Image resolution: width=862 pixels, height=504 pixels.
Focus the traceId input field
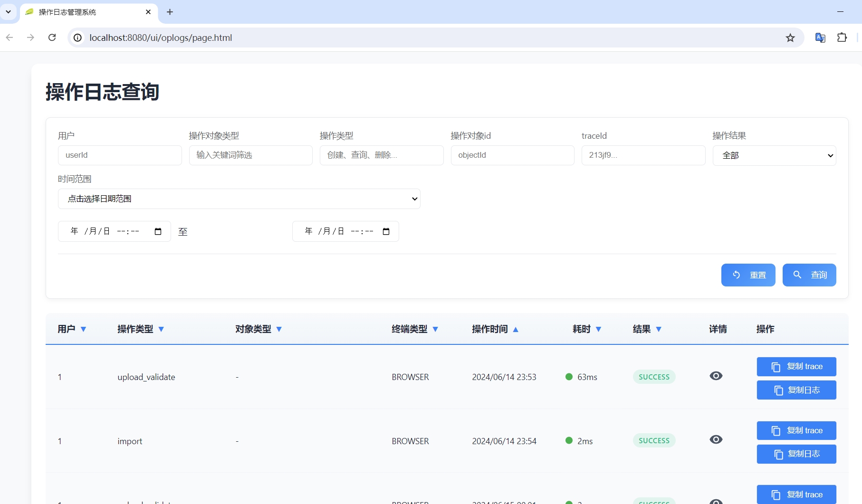point(643,155)
